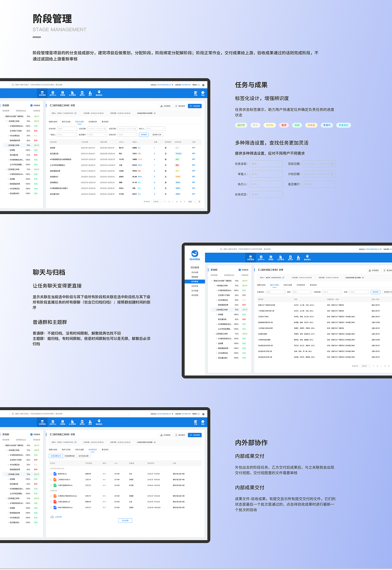The height and width of the screenshot is (570, 392).
Task: Switch to 聊天与归档 tab in the top mockup
Action: 66,122
